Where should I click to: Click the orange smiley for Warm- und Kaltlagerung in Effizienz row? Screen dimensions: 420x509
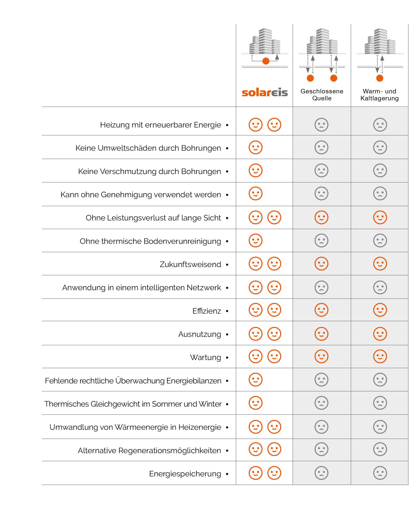pos(380,310)
